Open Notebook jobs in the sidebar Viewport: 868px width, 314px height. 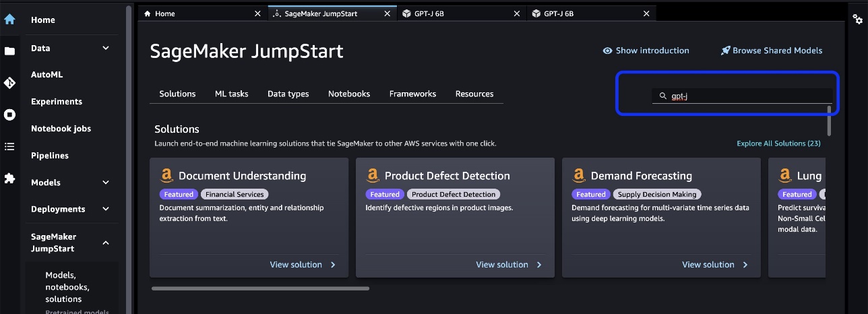coord(61,129)
